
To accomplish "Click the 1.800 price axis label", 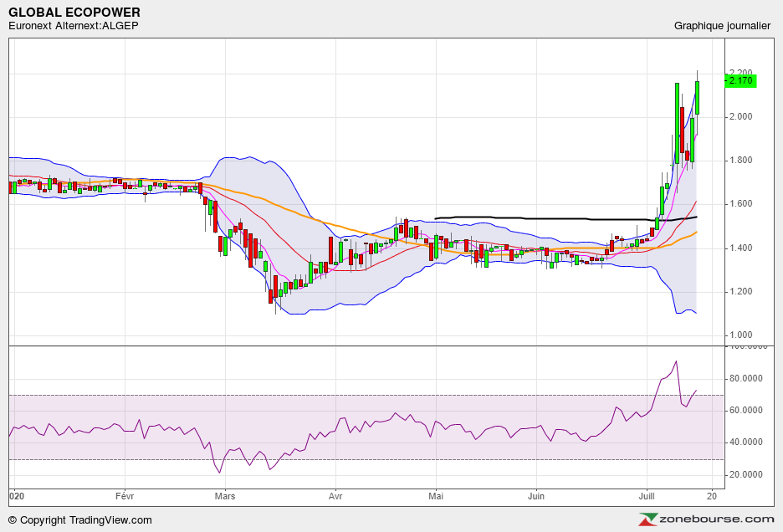I will click(740, 161).
